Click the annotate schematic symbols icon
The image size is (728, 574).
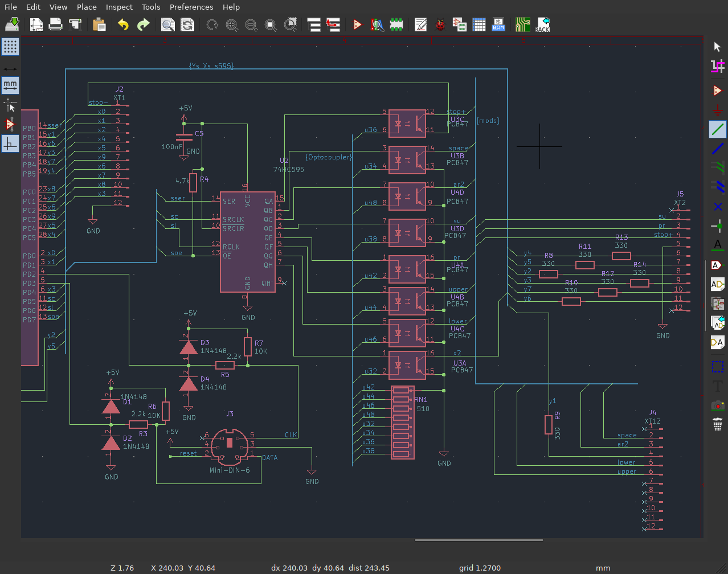(421, 25)
